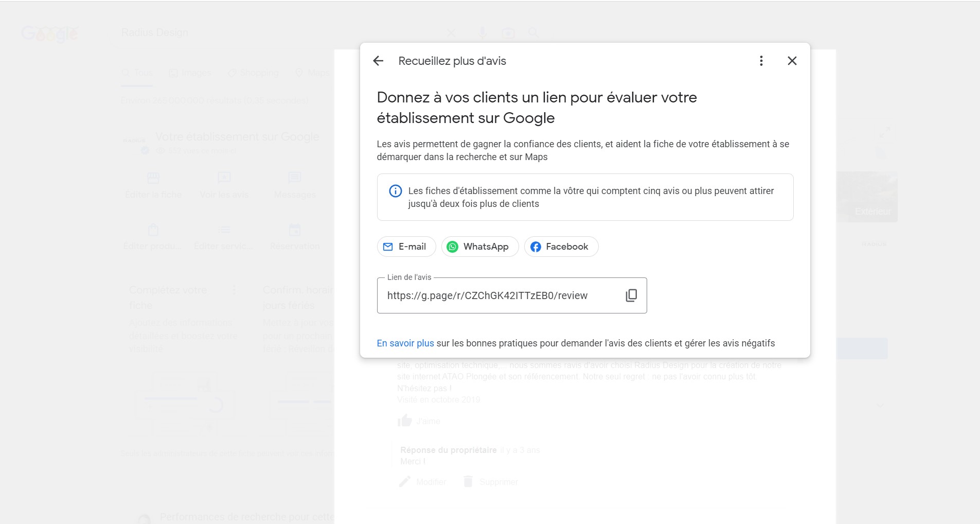
Task: Click the Complétez votre fiche card title
Action: 168,298
